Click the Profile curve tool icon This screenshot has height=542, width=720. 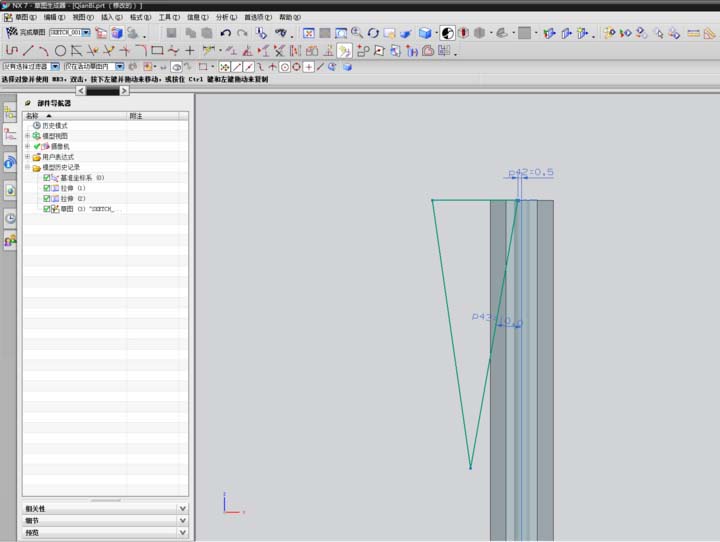coord(12,50)
